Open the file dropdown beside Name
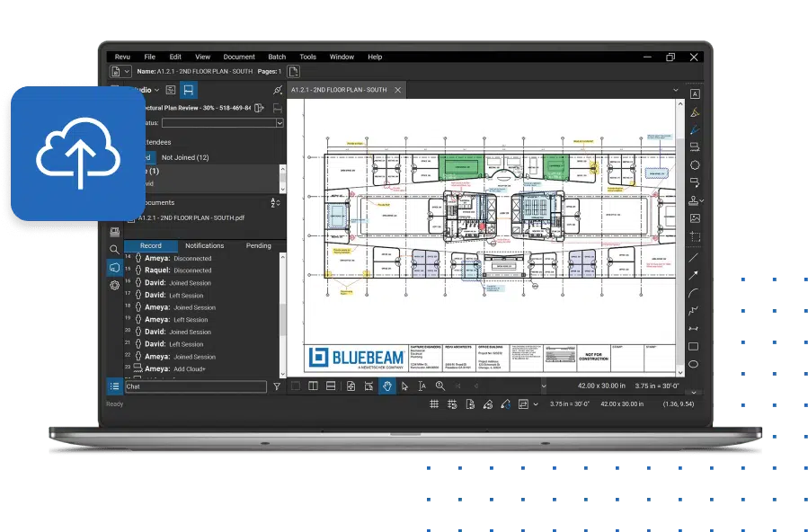This screenshot has height=532, width=808. click(x=126, y=72)
